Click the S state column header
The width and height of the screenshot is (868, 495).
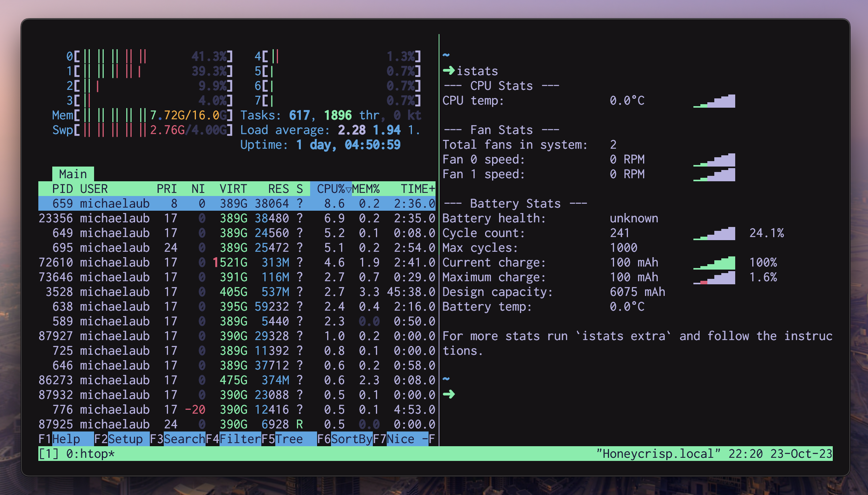coord(300,189)
